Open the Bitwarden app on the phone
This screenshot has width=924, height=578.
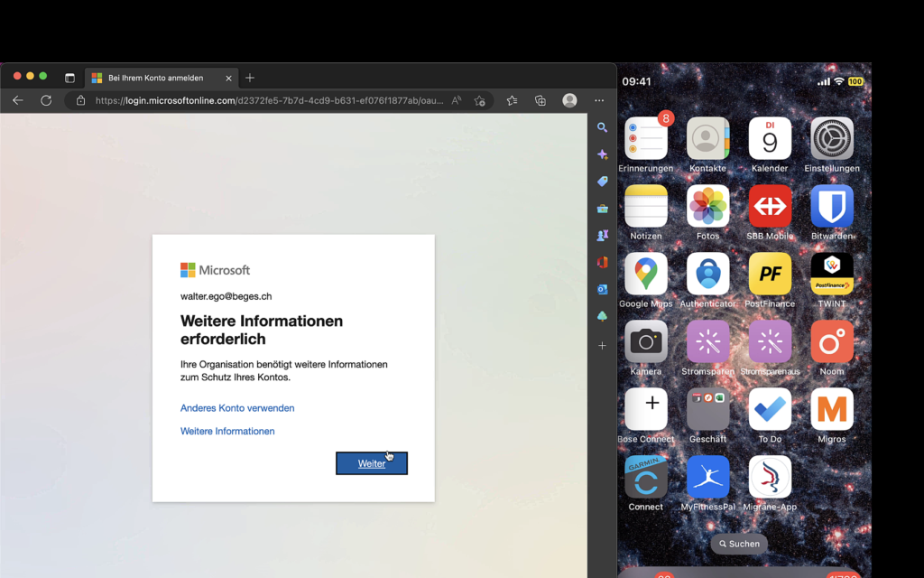click(831, 207)
